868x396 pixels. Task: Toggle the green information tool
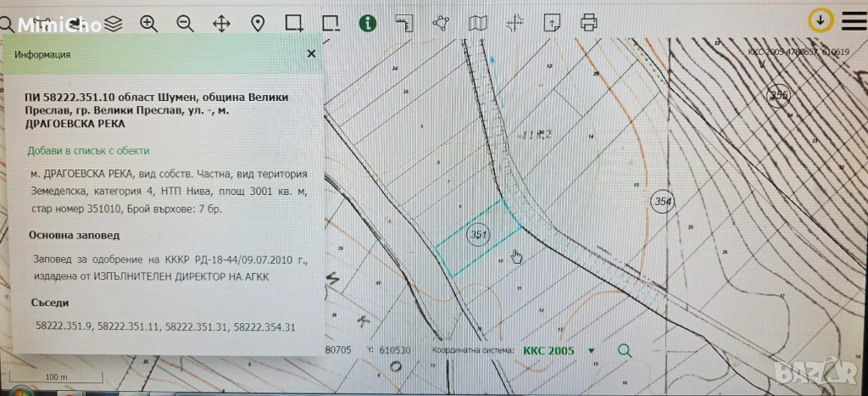[367, 23]
